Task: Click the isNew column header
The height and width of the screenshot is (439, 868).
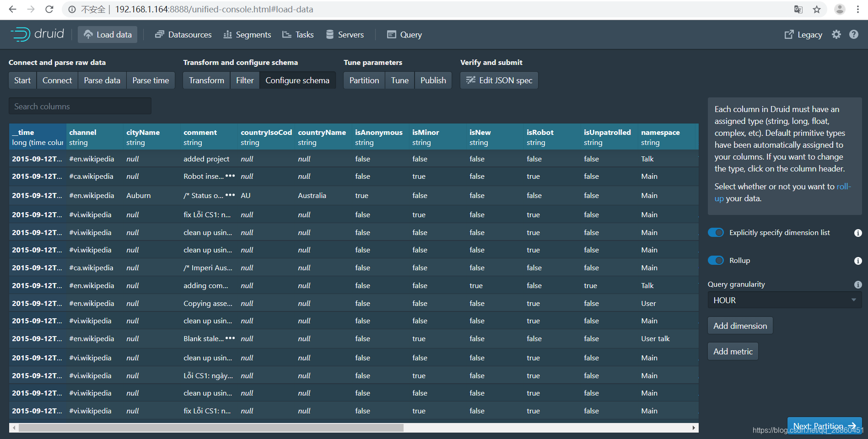Action: [495, 137]
